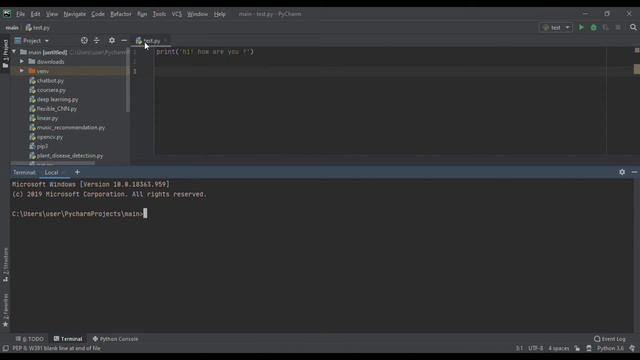This screenshot has width=640, height=360.
Task: Toggle the Terminal tool window button at bottom
Action: (68, 339)
